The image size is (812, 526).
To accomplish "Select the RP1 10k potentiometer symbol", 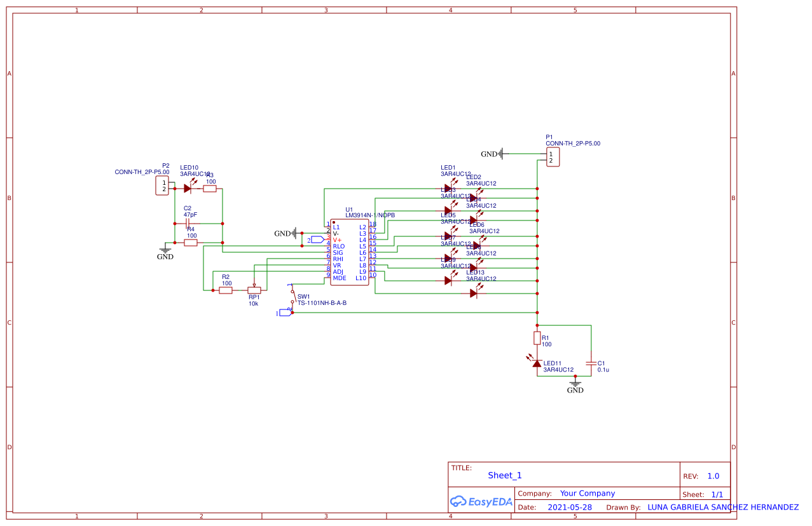I will pyautogui.click(x=254, y=289).
